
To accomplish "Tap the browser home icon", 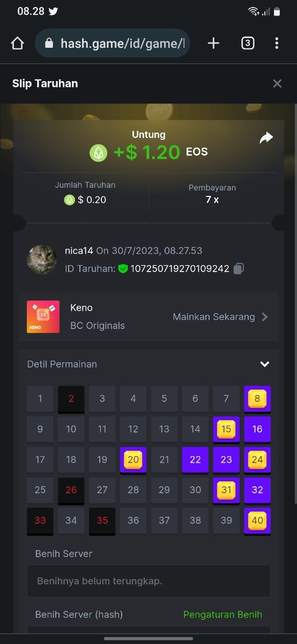I will pos(17,43).
